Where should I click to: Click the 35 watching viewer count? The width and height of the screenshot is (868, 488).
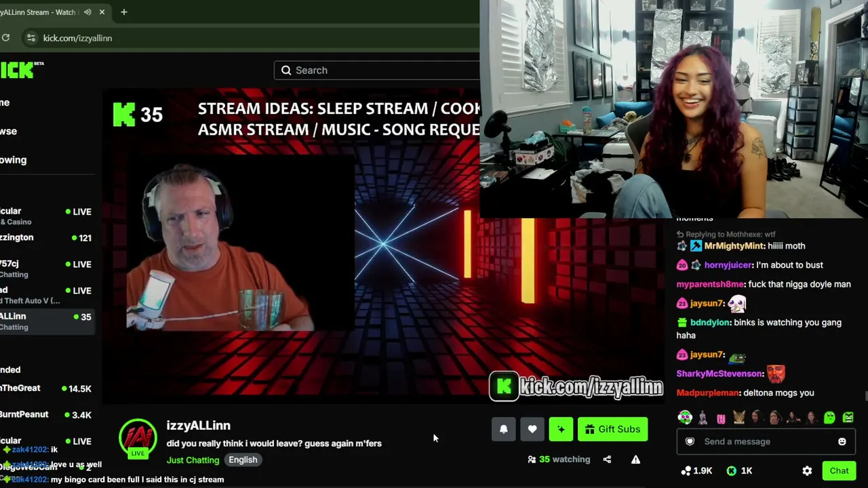pos(559,460)
